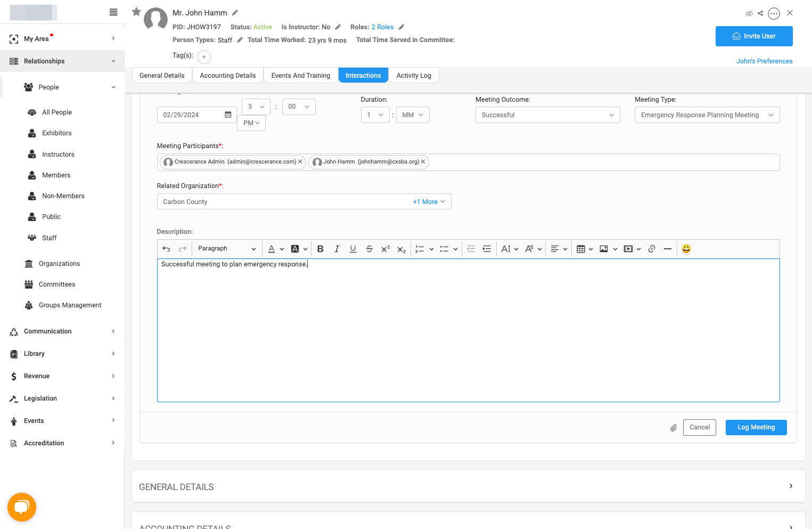Open the Meeting Outcome dropdown
Viewport: 812px width, 529px height.
point(547,115)
